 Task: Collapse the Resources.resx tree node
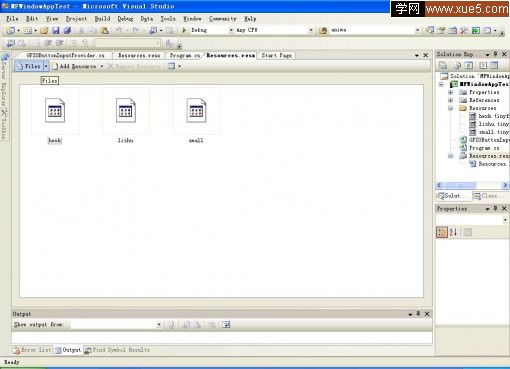click(x=450, y=156)
